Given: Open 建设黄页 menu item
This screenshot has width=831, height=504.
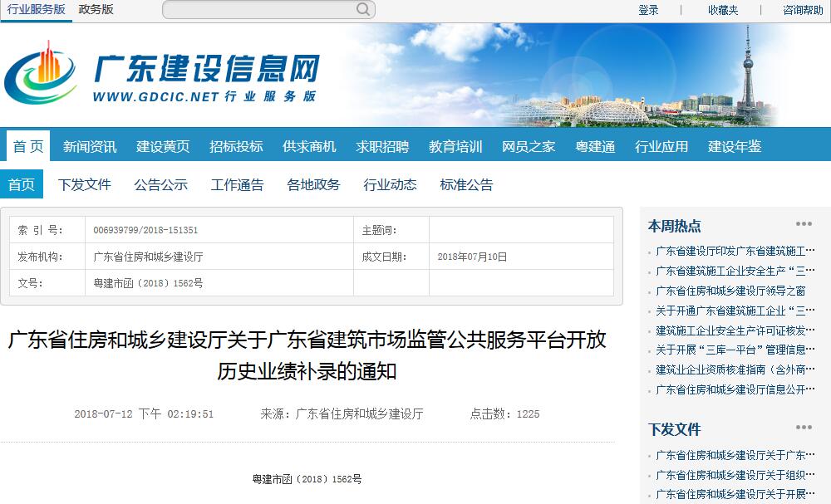Looking at the screenshot, I should pyautogui.click(x=163, y=147).
